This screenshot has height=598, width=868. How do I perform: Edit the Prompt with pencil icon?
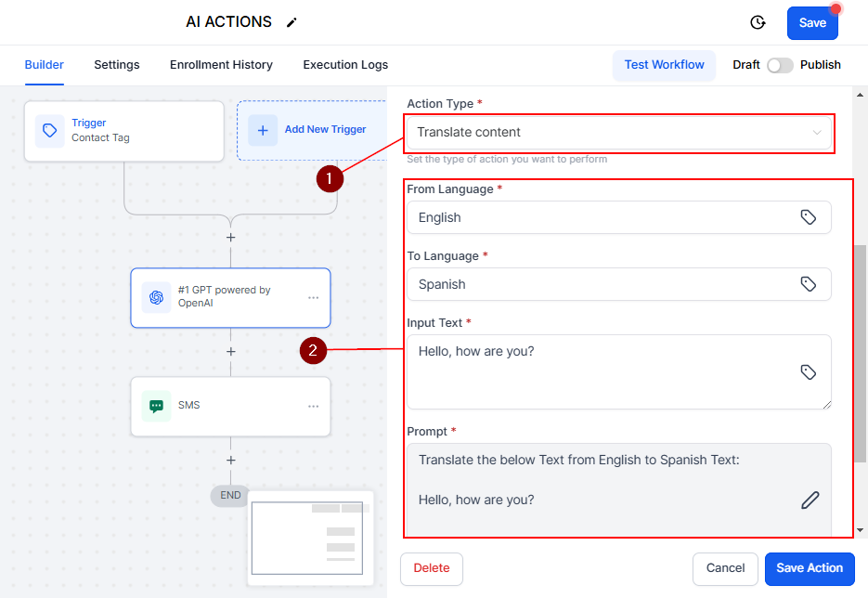tap(810, 500)
